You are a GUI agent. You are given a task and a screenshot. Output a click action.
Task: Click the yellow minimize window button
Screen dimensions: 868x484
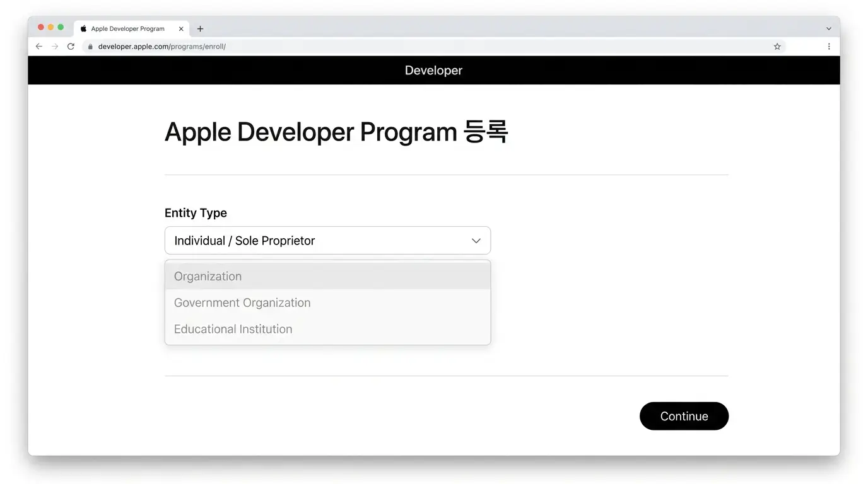click(x=50, y=27)
